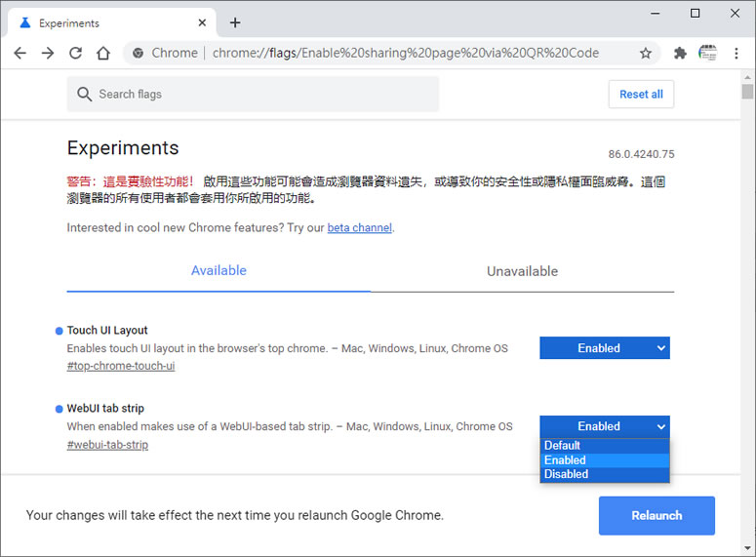Click the Relaunch button
Viewport: 756px width, 557px height.
coord(657,515)
